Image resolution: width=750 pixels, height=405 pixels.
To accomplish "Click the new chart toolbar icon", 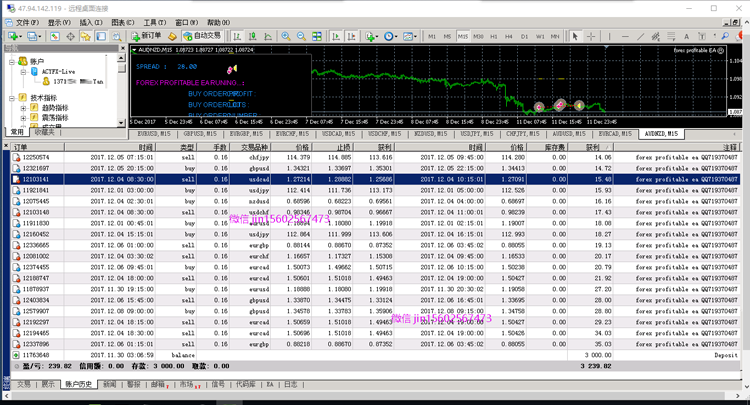I will coord(13,36).
